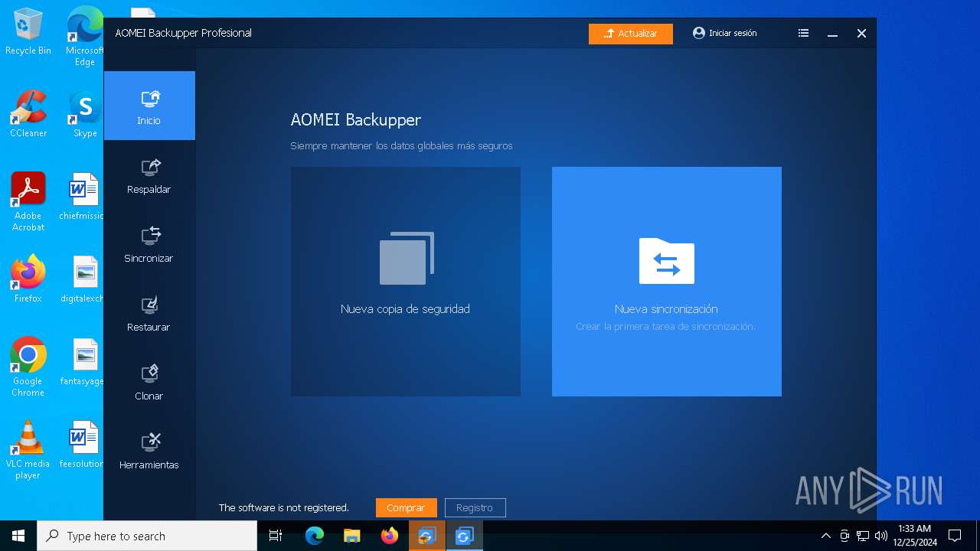Launch VLC media player from the desktop
This screenshot has width=980, height=551.
pyautogui.click(x=28, y=450)
